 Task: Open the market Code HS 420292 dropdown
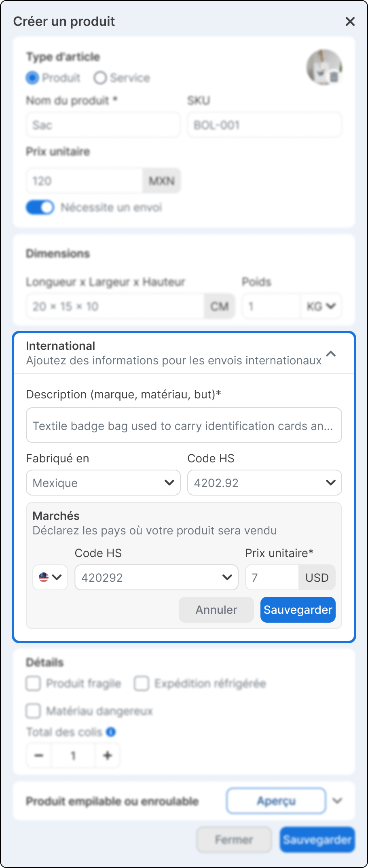point(157,577)
